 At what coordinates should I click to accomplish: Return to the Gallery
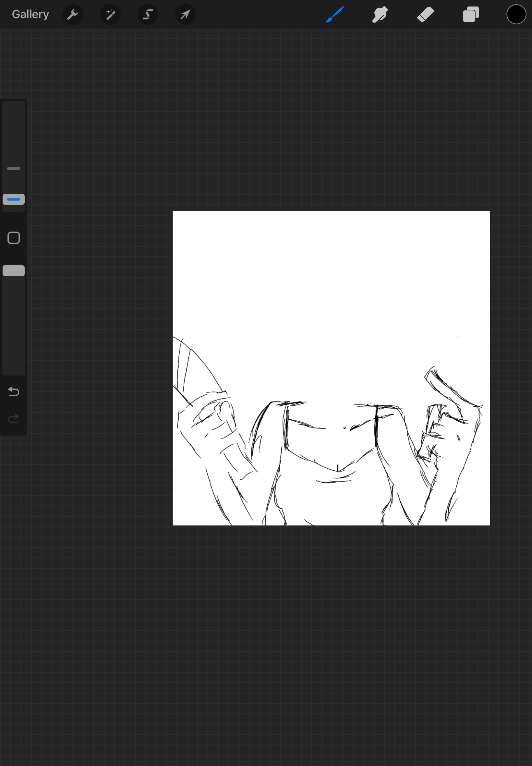[x=30, y=14]
